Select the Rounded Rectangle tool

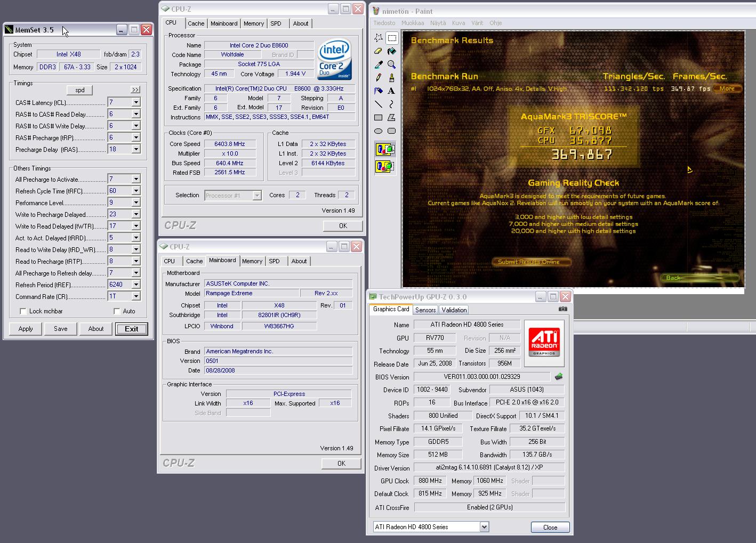[392, 131]
